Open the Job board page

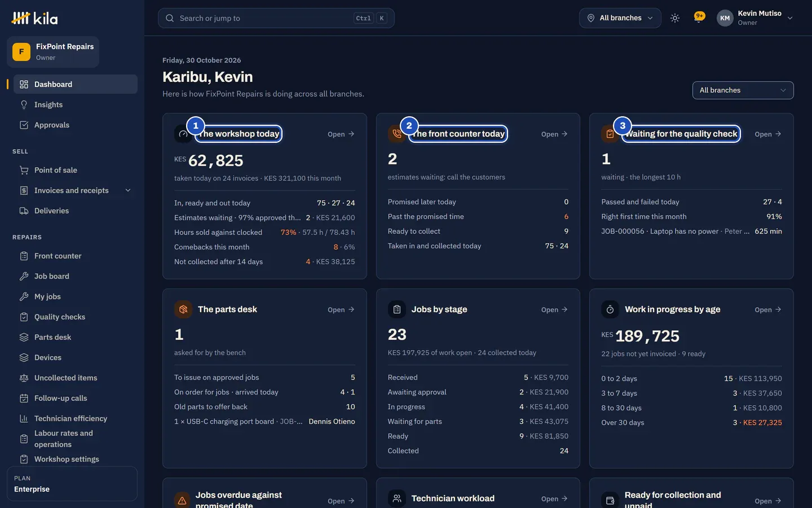tap(76, 276)
